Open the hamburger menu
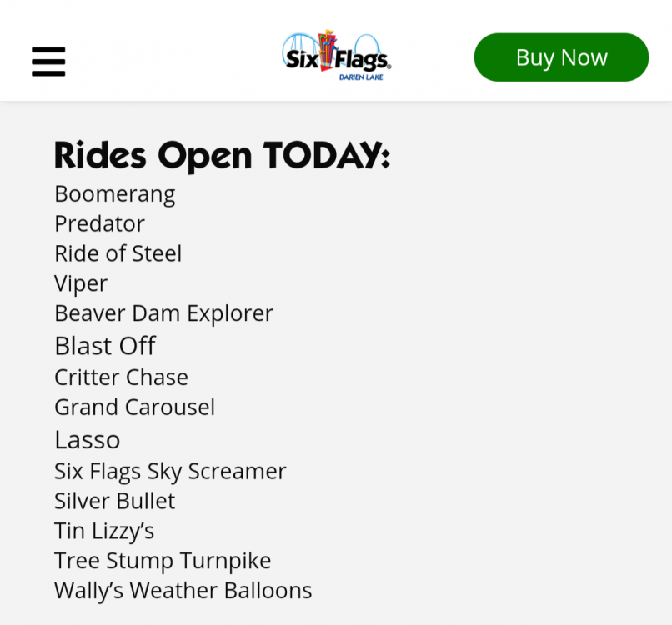Screen dimensions: 672x625 tap(48, 61)
